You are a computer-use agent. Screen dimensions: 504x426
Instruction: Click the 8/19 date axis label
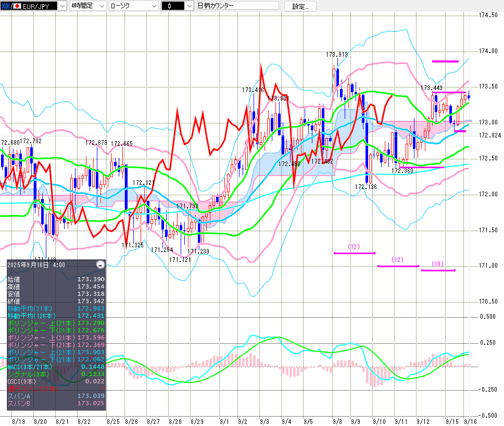click(18, 421)
